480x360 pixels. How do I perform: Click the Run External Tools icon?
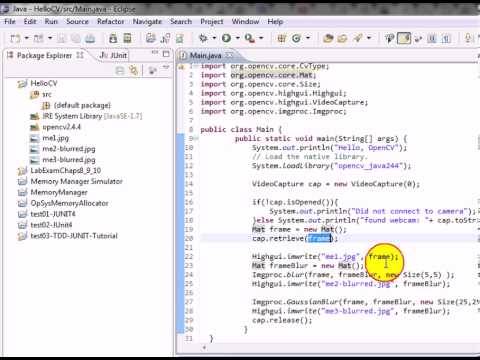click(250, 38)
